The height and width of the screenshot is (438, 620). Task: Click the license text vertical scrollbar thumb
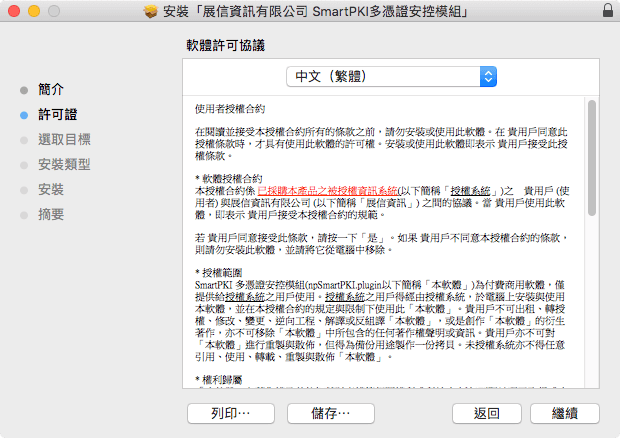tap(592, 158)
